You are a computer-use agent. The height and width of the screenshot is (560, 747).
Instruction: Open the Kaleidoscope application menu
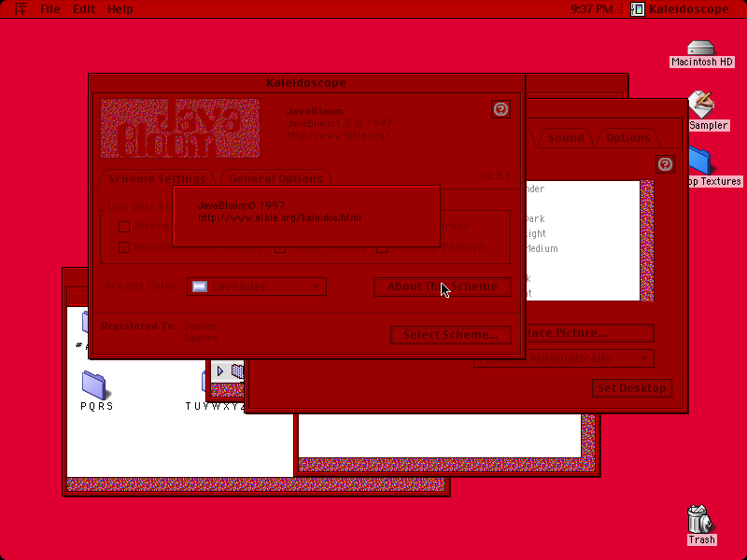[x=680, y=9]
